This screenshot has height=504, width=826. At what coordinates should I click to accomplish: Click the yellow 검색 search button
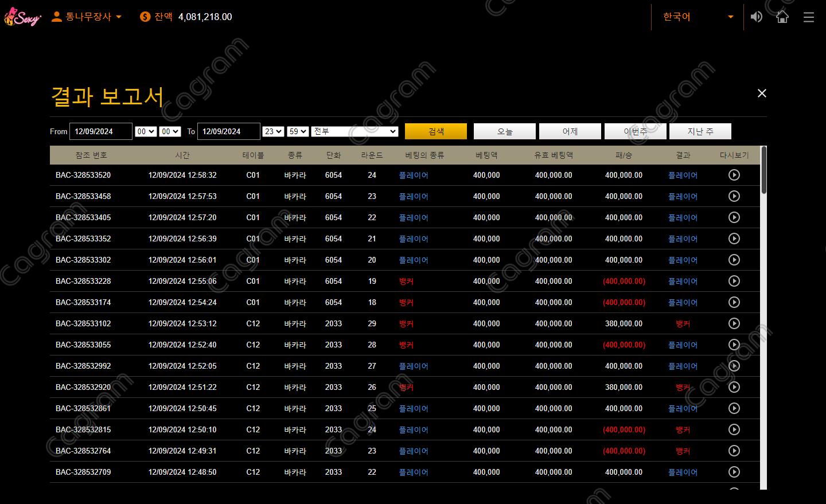(x=436, y=131)
